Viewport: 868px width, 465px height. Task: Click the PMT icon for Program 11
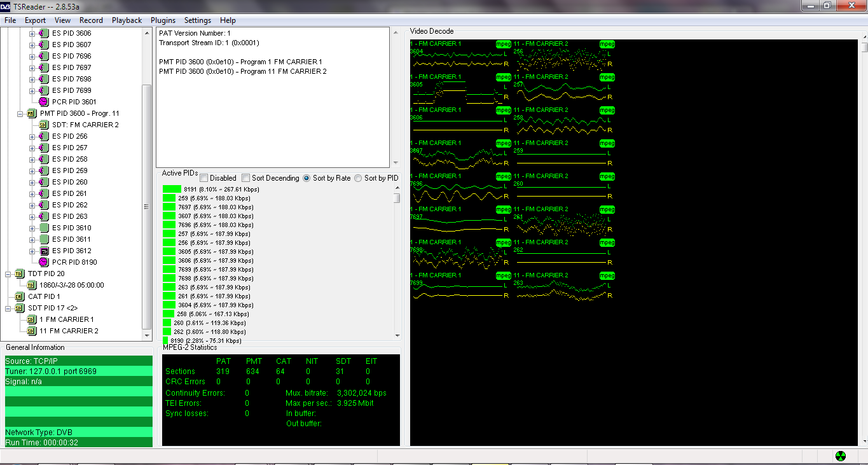pyautogui.click(x=32, y=113)
